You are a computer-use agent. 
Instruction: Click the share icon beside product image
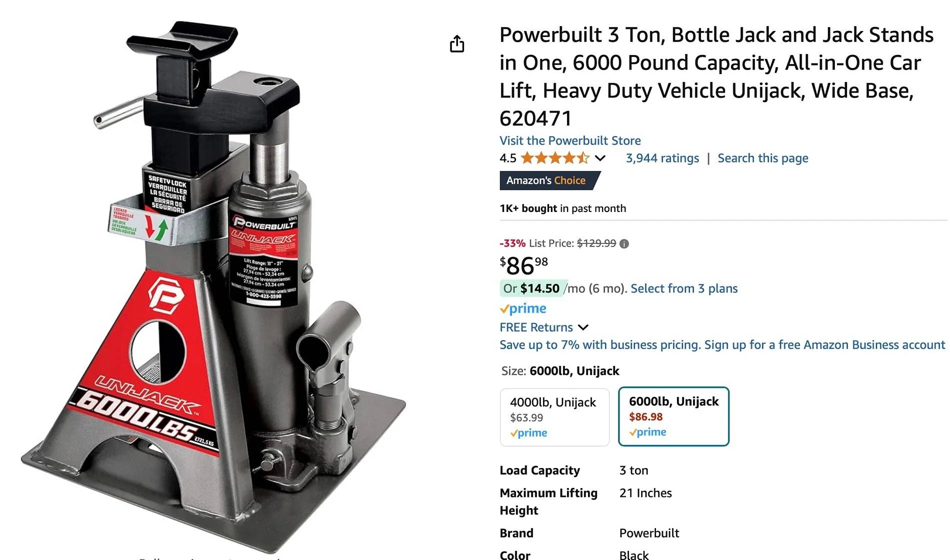(x=457, y=44)
